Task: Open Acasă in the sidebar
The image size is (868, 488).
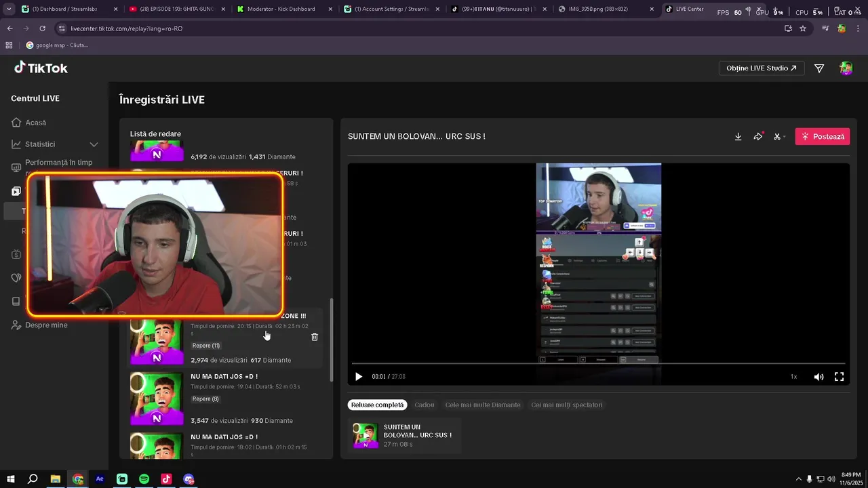Action: click(35, 123)
